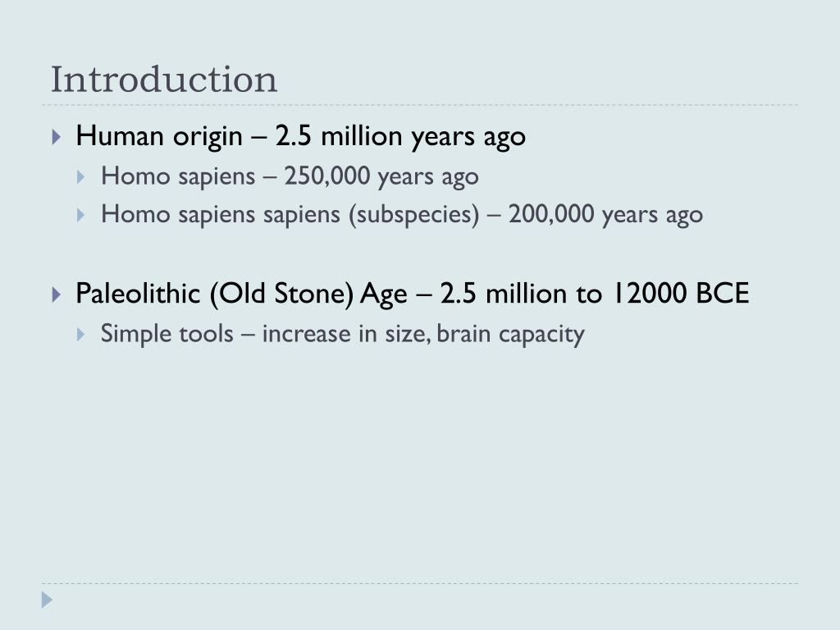This screenshot has height=630, width=840.
Task: Click the bullet arrow before Homo sapiens sapiens
Action: (81, 215)
